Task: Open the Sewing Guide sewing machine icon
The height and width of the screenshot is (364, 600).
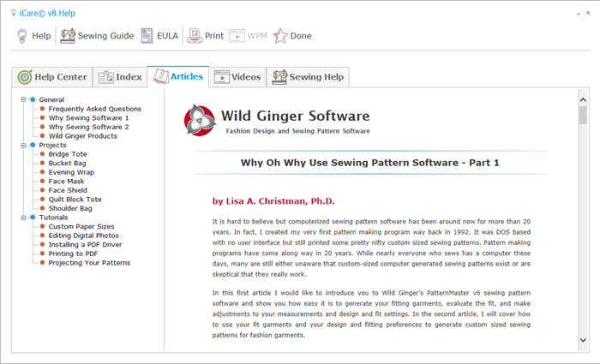Action: point(68,36)
